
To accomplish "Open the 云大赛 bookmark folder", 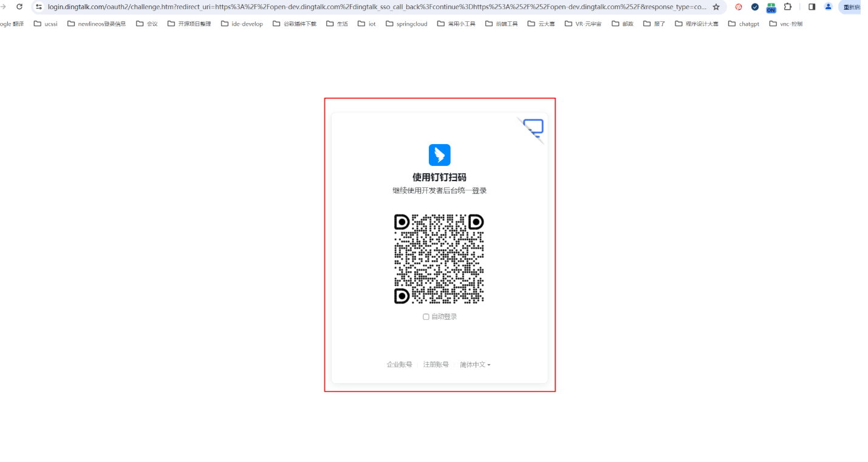I will click(541, 24).
